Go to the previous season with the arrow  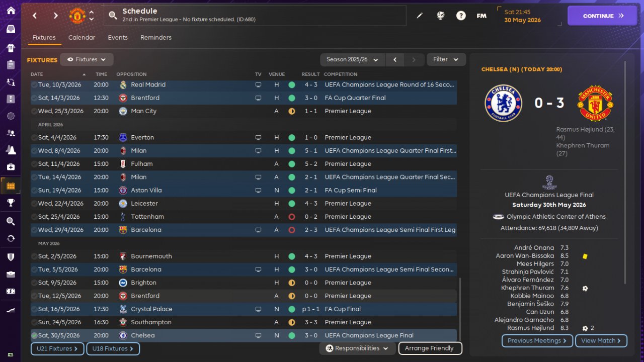coord(395,59)
